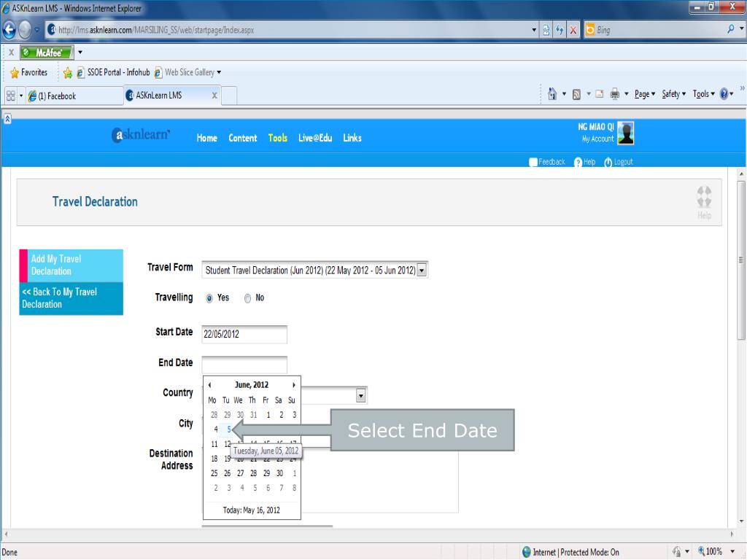747x560 pixels.
Task: Close the McAfee toolbar with X
Action: tap(11, 52)
